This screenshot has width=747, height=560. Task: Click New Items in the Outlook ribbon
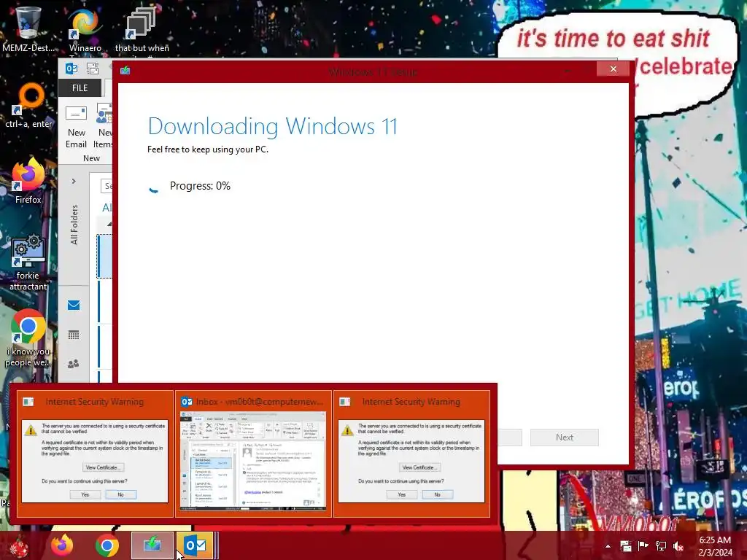104,127
